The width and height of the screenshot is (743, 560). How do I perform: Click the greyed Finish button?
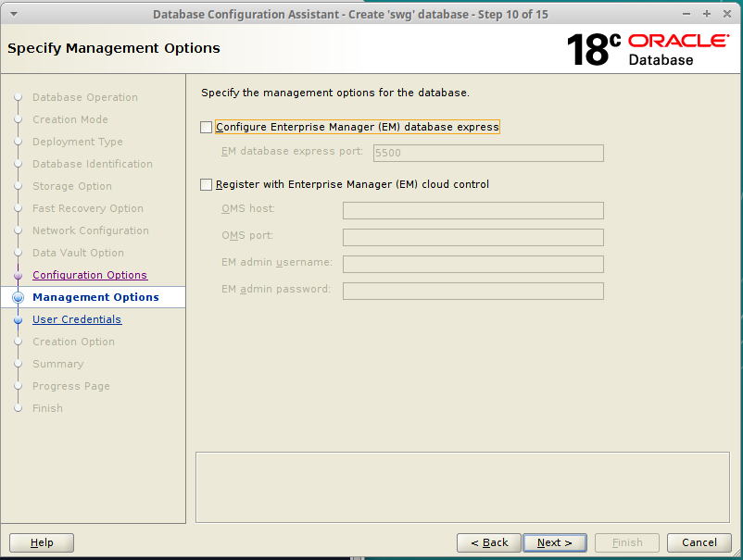click(627, 542)
